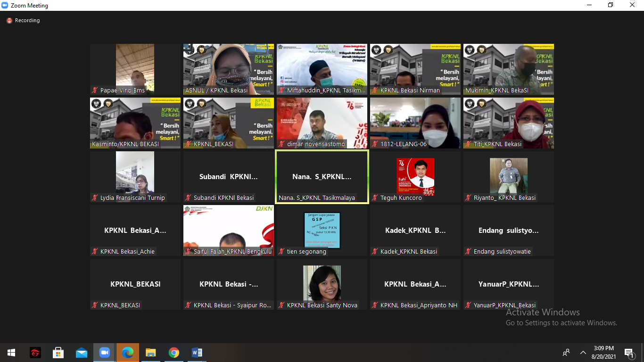
Task: Open the Windows Start menu
Action: [11, 353]
